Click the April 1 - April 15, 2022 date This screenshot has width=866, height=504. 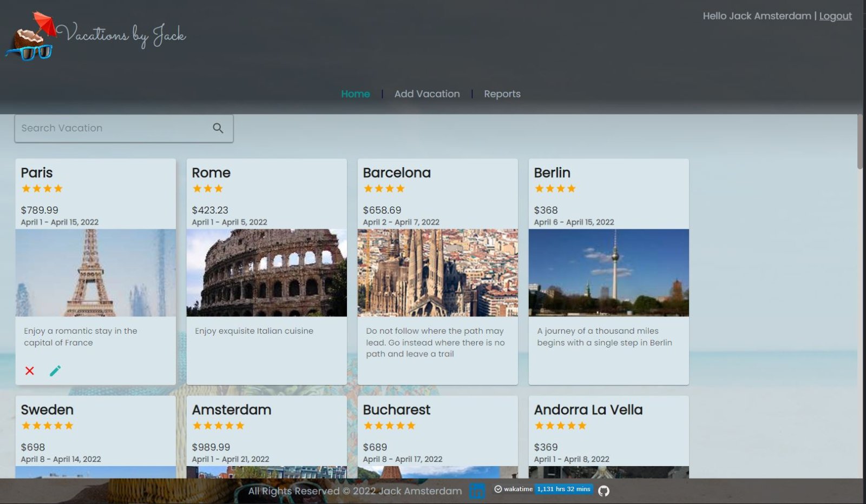click(x=60, y=222)
